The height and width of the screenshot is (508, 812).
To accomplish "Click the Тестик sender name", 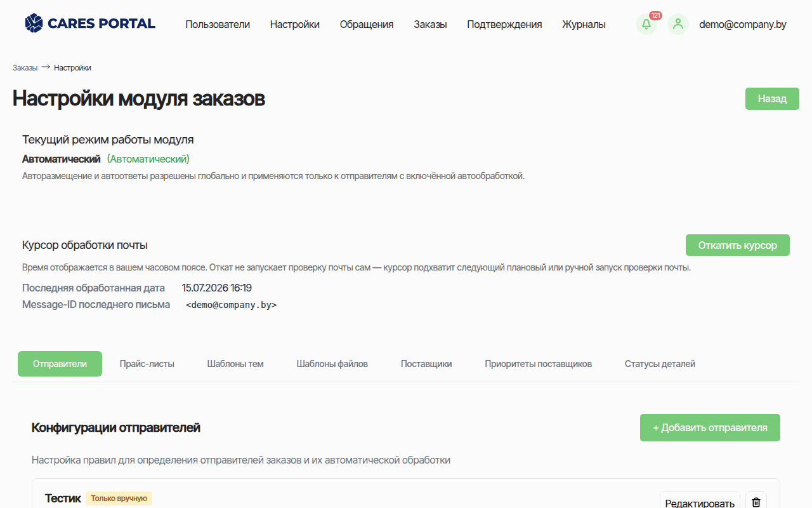I will [63, 498].
